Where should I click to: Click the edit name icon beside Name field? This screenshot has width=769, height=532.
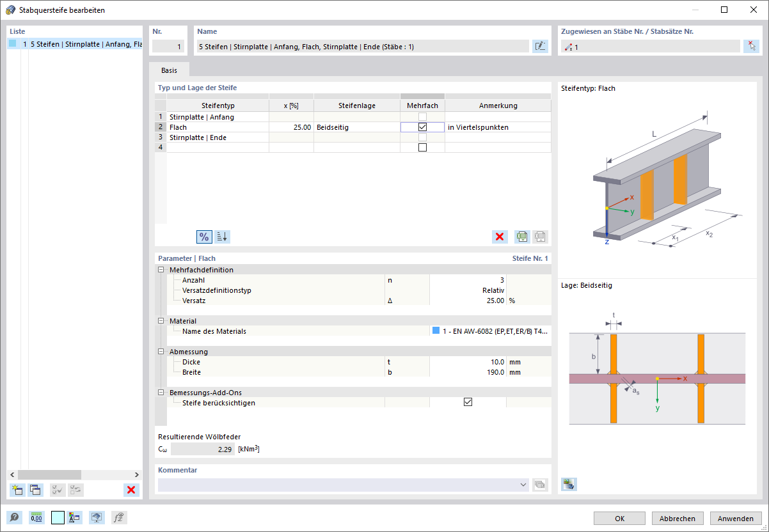pos(540,46)
